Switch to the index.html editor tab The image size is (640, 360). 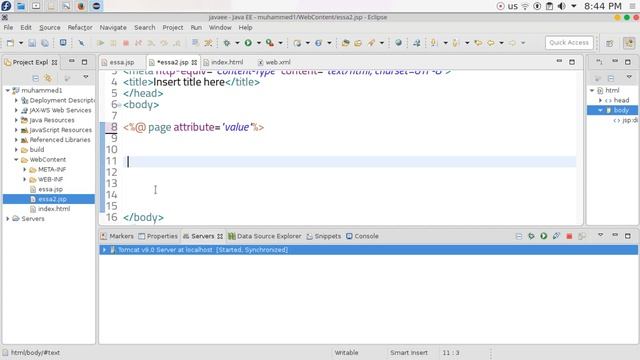click(227, 62)
